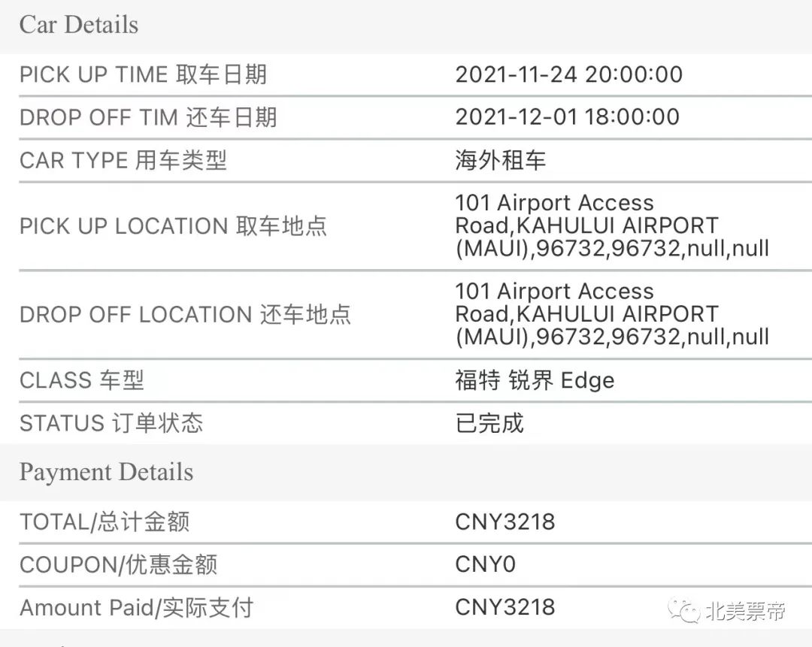The width and height of the screenshot is (812, 647).
Task: Click the class value 福特 锐界 Edge
Action: click(x=535, y=380)
